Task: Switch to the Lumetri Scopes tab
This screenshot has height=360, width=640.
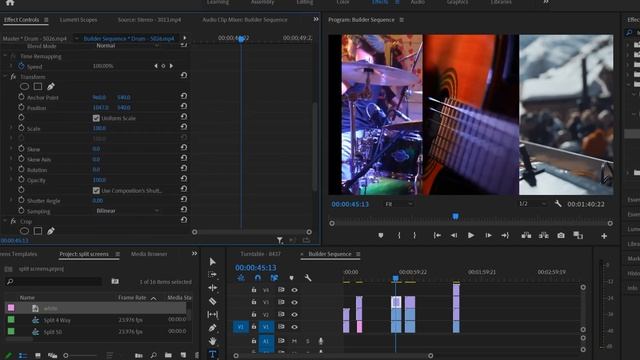Action: pos(78,20)
